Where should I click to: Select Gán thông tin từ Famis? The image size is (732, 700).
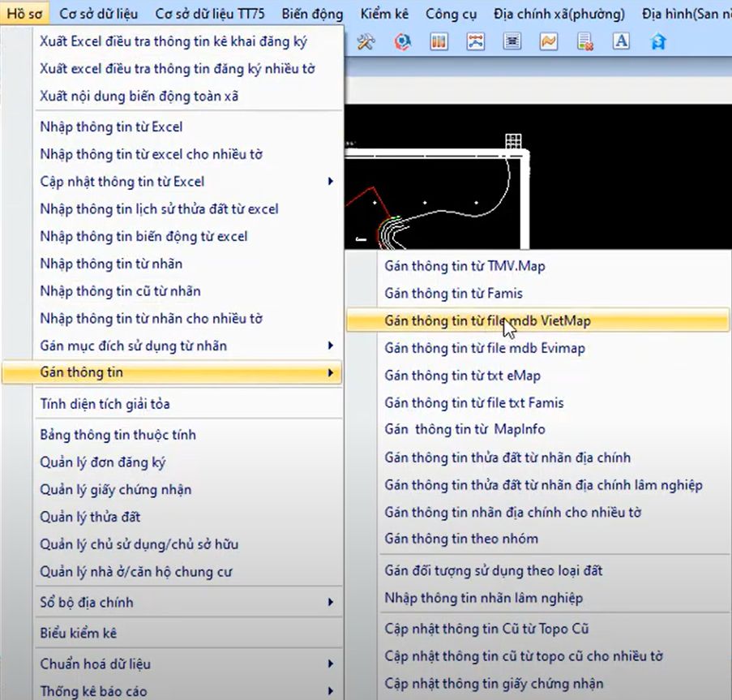pyautogui.click(x=454, y=293)
